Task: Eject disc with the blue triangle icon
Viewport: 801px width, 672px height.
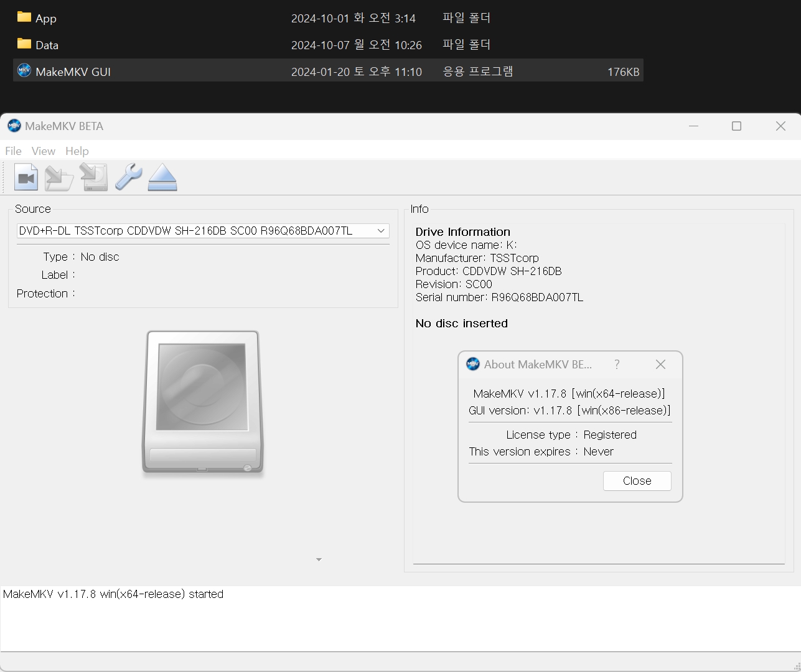Action: 162,177
